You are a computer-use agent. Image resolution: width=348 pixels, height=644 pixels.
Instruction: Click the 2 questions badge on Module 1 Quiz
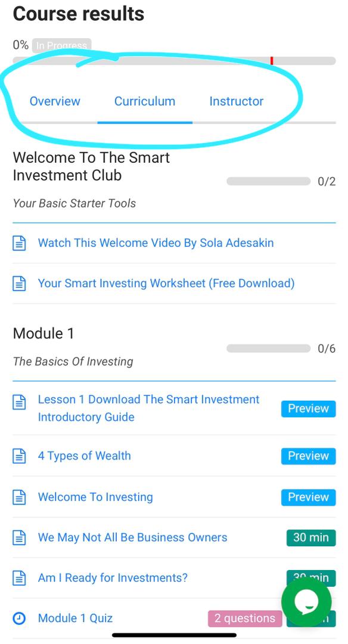[x=245, y=618]
